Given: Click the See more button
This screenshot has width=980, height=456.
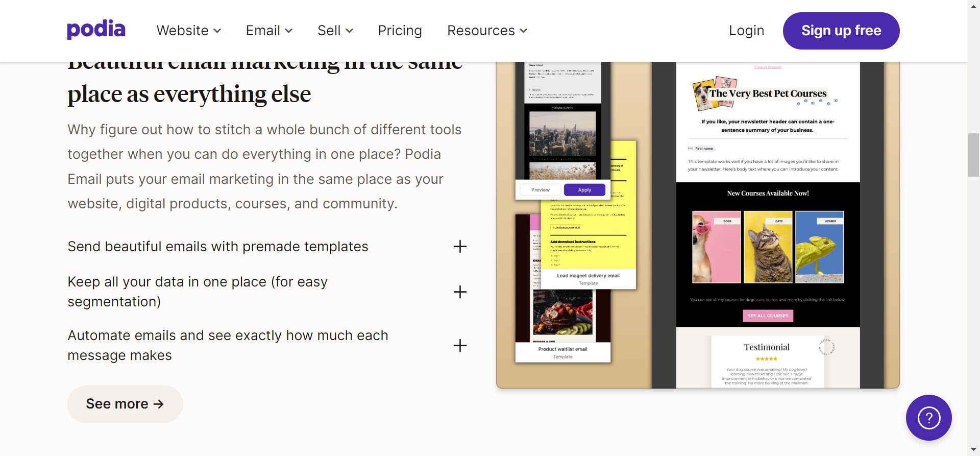Looking at the screenshot, I should [125, 404].
